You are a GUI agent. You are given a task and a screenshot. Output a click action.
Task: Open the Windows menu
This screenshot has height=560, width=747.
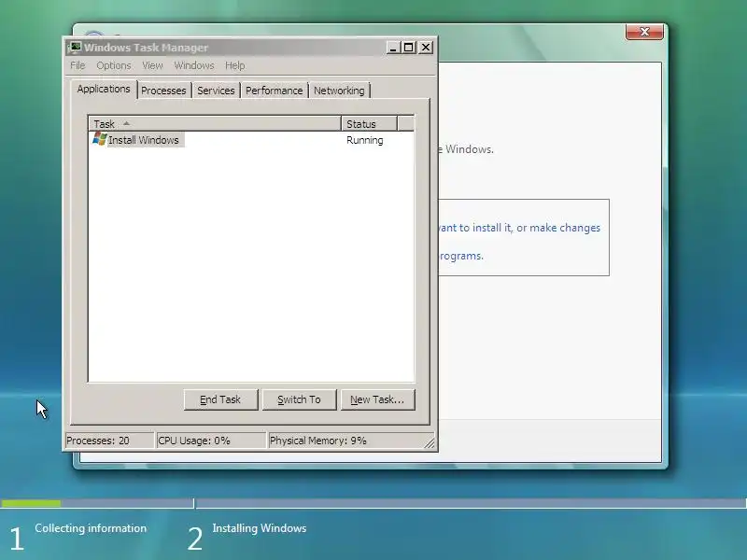pos(194,65)
